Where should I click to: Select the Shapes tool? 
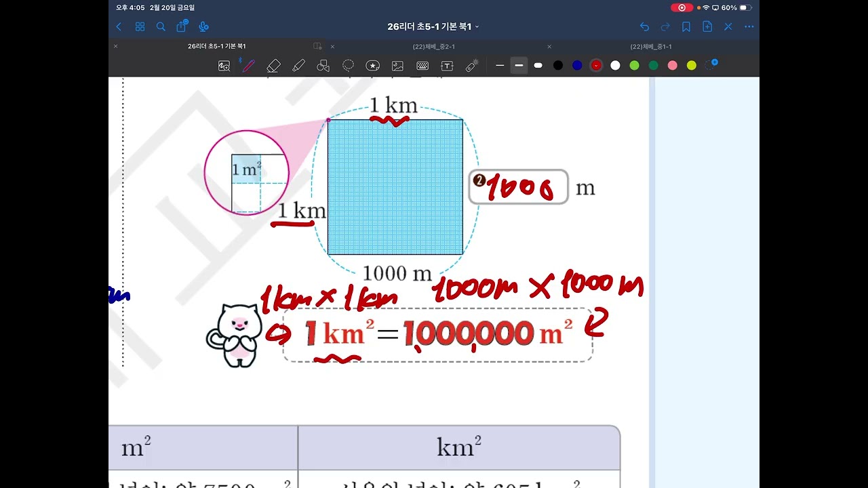[323, 66]
